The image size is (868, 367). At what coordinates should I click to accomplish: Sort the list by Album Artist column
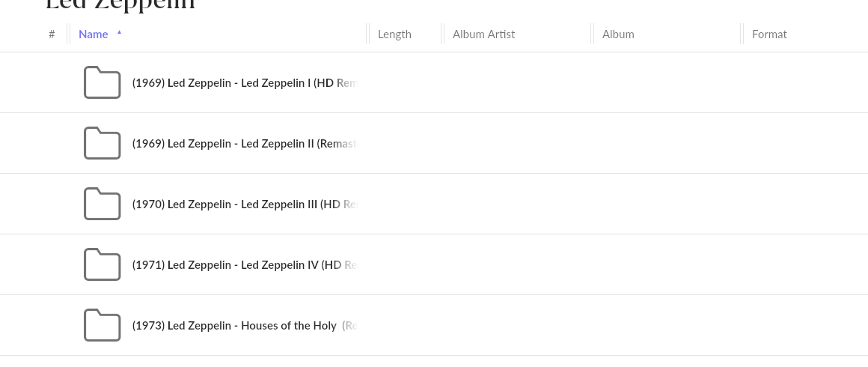click(483, 34)
